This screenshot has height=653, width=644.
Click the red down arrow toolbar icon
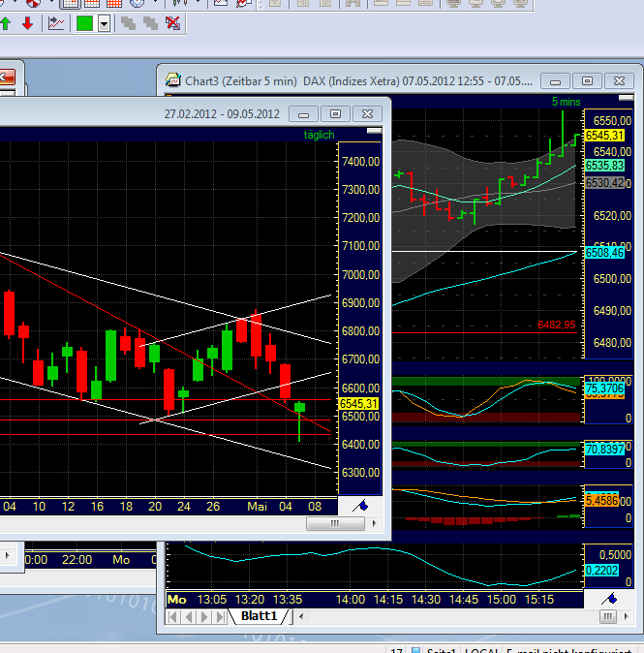tap(27, 24)
